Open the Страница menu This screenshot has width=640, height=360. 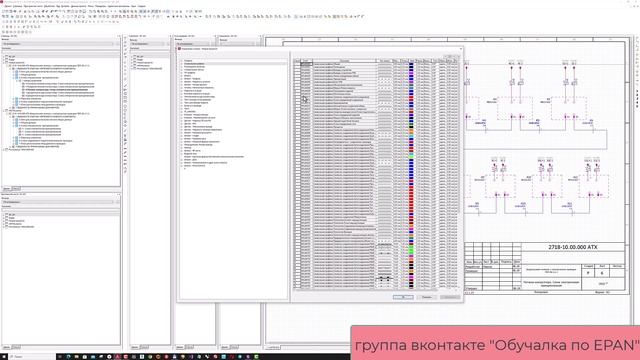(18, 7)
